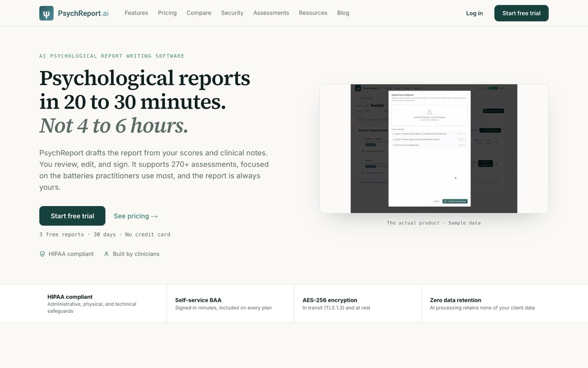Click the italic 'Not 4 to 6 hours.' line

114,125
